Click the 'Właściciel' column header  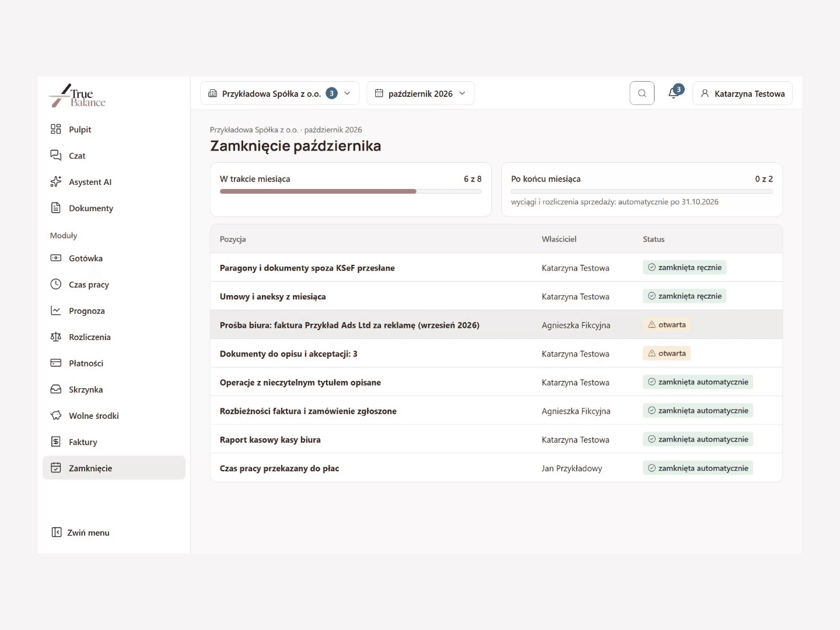(559, 239)
